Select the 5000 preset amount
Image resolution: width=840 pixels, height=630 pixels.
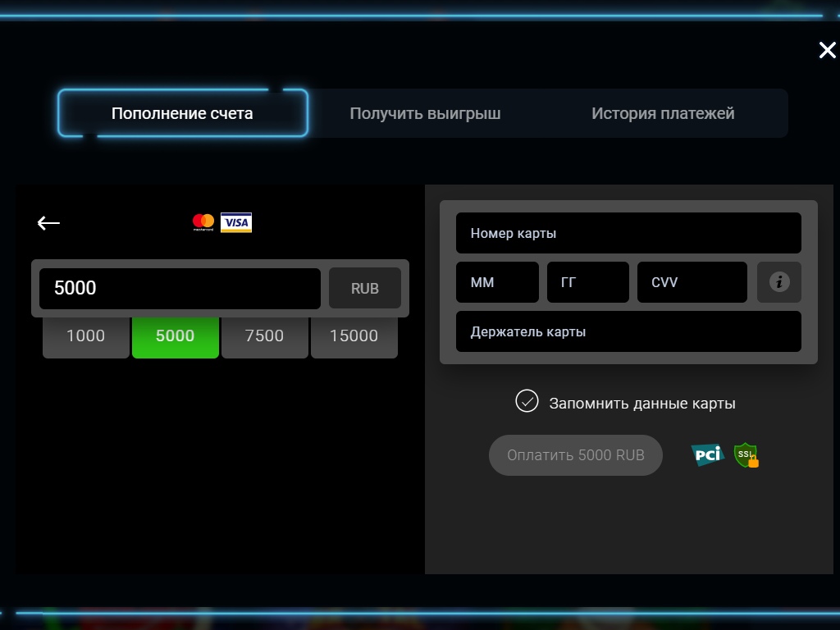(175, 336)
